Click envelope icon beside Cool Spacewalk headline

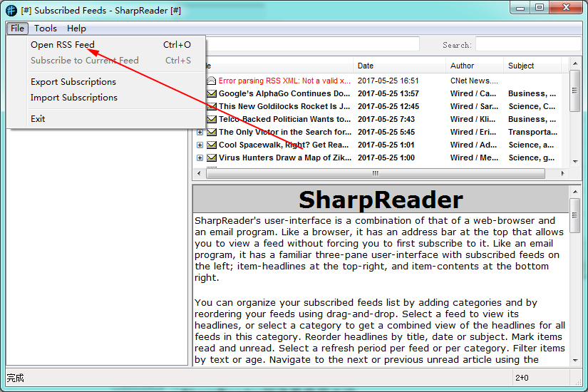[212, 145]
